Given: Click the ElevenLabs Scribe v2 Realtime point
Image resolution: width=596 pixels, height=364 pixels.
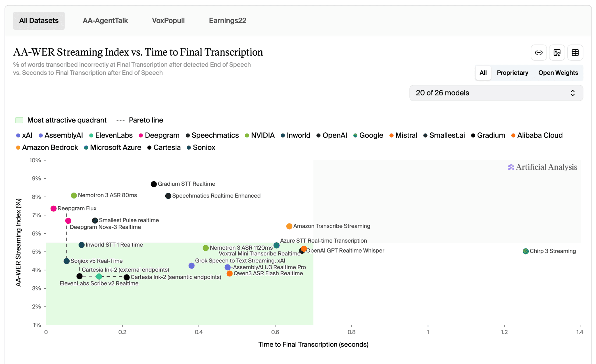Looking at the screenshot, I should [99, 276].
